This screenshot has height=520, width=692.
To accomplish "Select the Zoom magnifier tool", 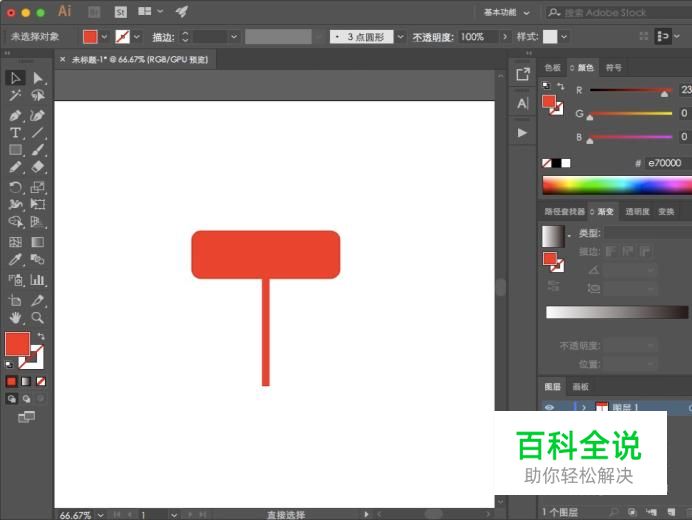I will (x=38, y=318).
